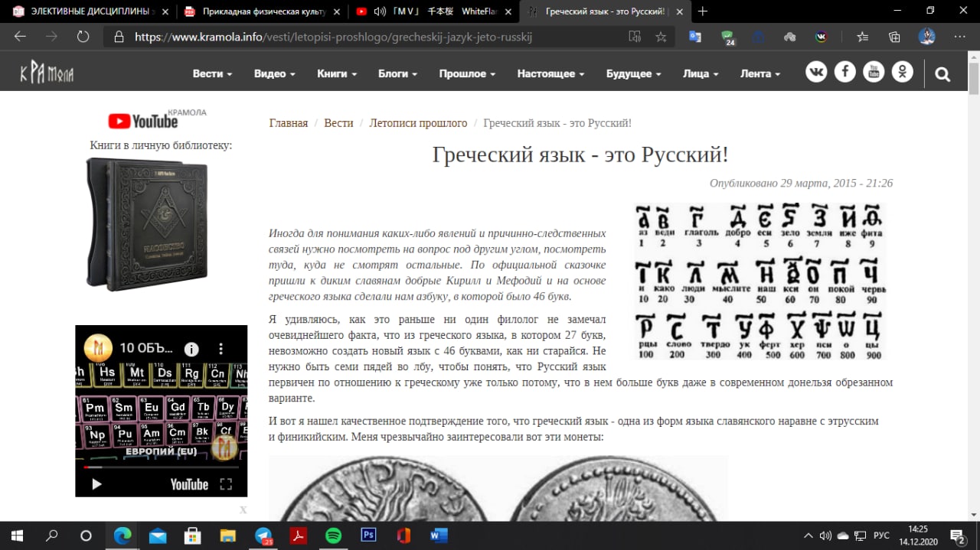The width and height of the screenshot is (980, 550).
Task: Open the browser profile avatar
Action: pyautogui.click(x=927, y=36)
